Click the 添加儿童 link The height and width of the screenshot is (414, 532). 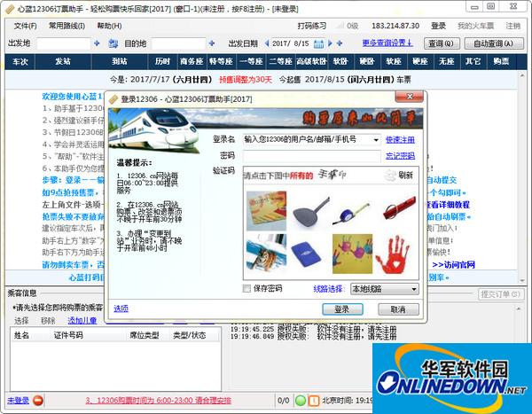(82, 320)
